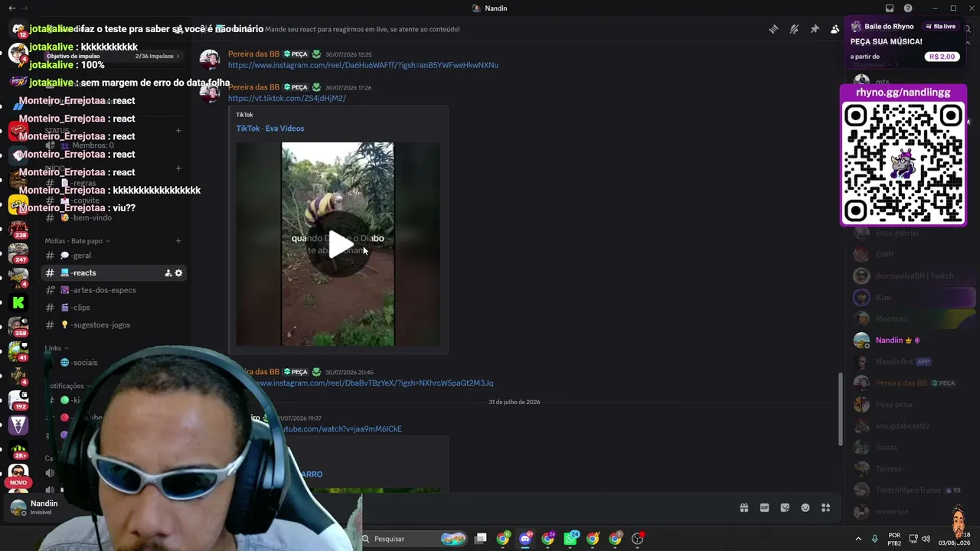Screen dimensions: 980x551
Task: Open pinned messages pin icon
Action: point(815,29)
